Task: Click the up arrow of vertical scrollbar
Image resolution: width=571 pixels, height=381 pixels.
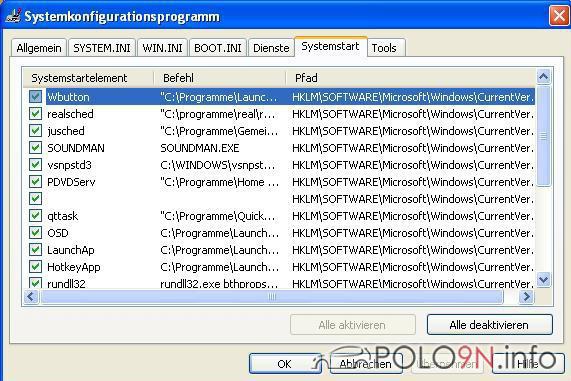Action: click(543, 76)
